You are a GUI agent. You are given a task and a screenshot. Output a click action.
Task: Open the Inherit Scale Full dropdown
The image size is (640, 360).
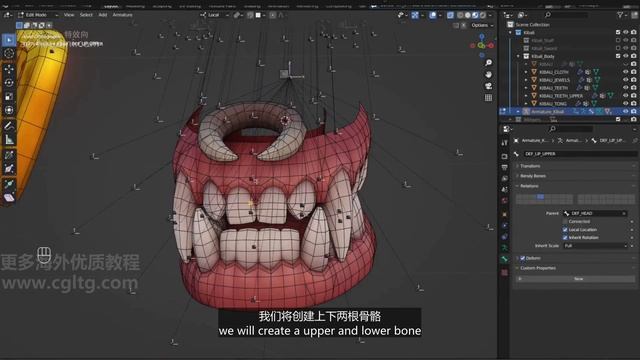596,246
